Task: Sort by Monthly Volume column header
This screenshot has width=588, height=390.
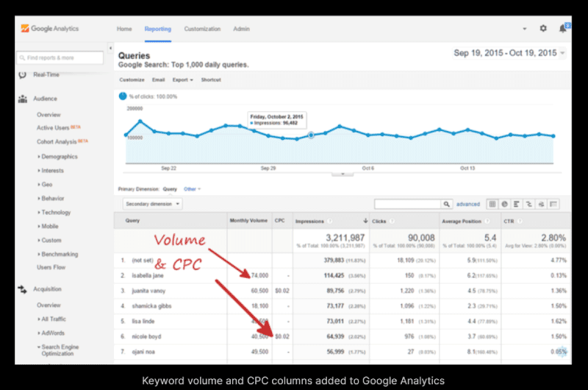Action: pos(248,221)
